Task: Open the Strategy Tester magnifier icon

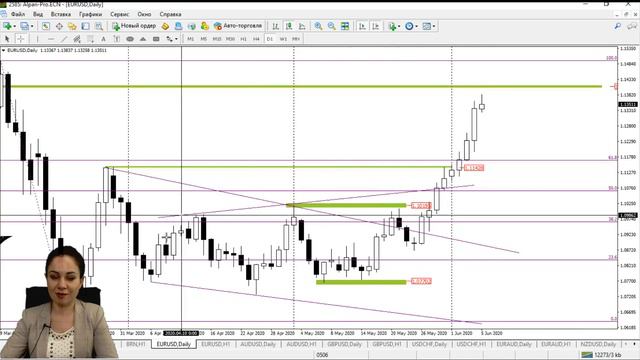Action: [x=99, y=26]
